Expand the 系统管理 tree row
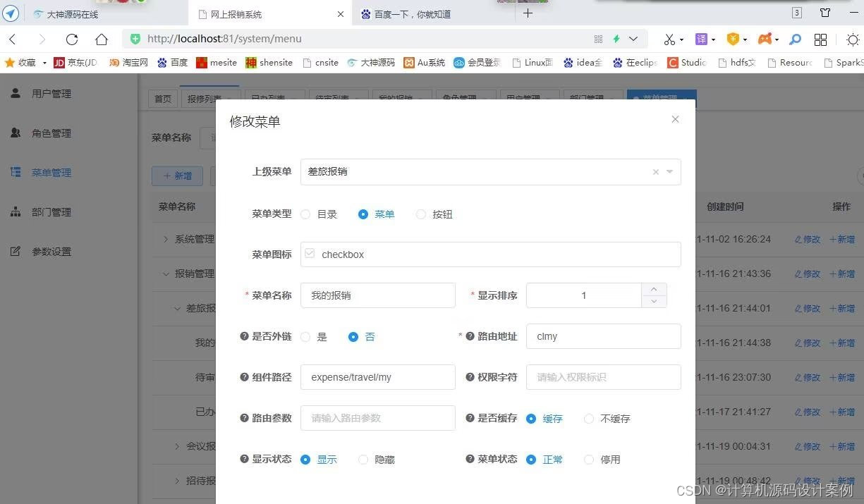The width and height of the screenshot is (864, 504). pyautogui.click(x=166, y=239)
